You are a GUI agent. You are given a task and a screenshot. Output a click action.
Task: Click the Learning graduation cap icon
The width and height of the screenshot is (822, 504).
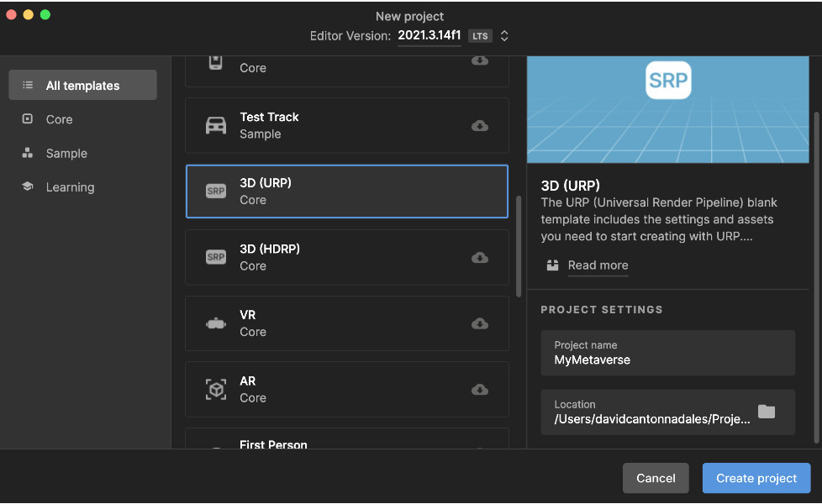click(x=28, y=186)
